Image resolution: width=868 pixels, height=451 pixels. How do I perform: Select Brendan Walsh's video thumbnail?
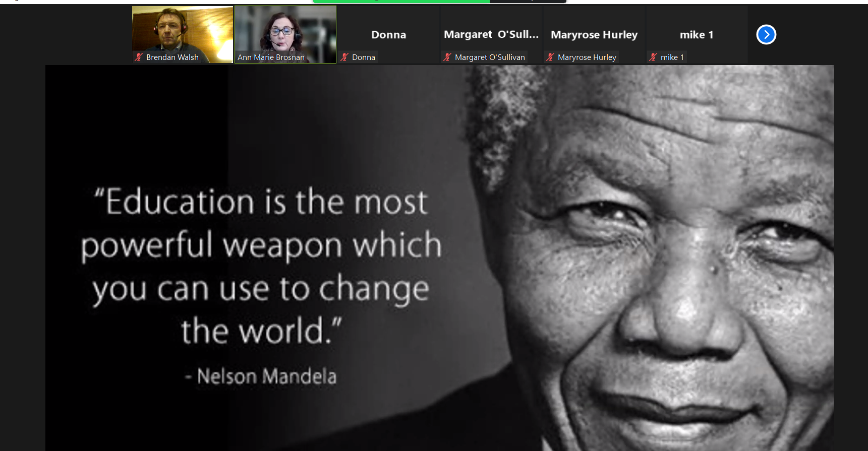[183, 35]
